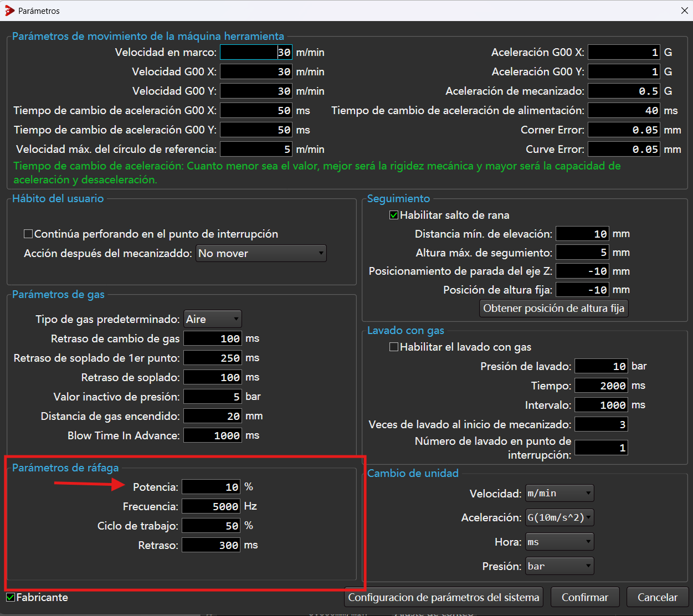Open the Presión unit dropdown
The image size is (693, 616).
point(559,566)
